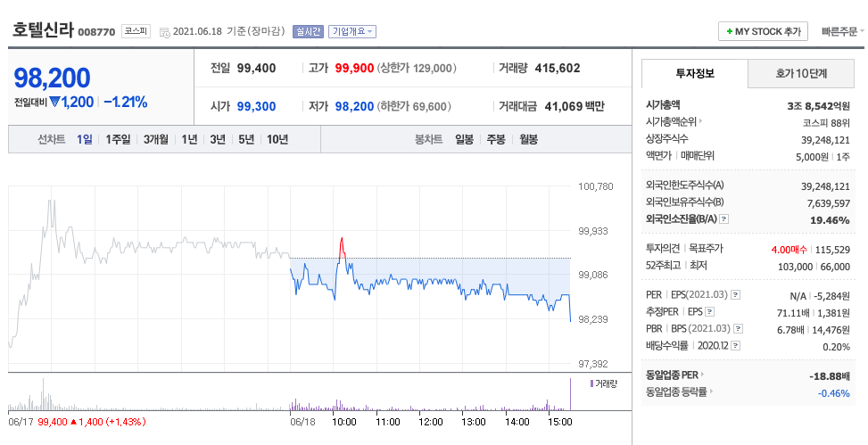Click the 시가 value 99,300

point(256,106)
